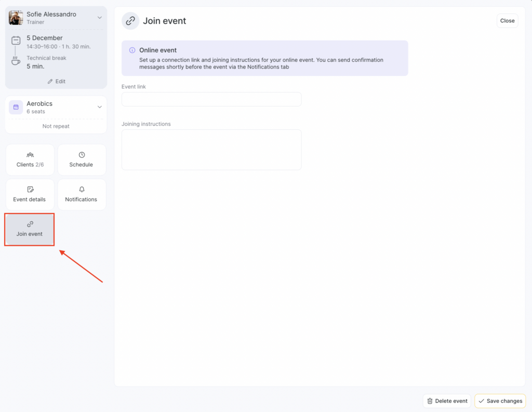Click the link icon in Join event header

(130, 21)
